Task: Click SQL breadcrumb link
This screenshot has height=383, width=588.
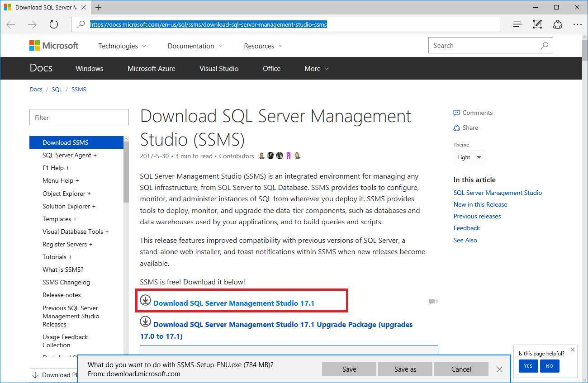Action: (x=57, y=89)
